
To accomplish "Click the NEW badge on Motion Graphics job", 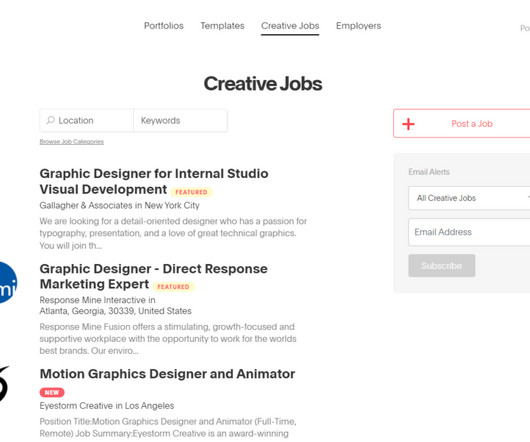I will coord(52,392).
